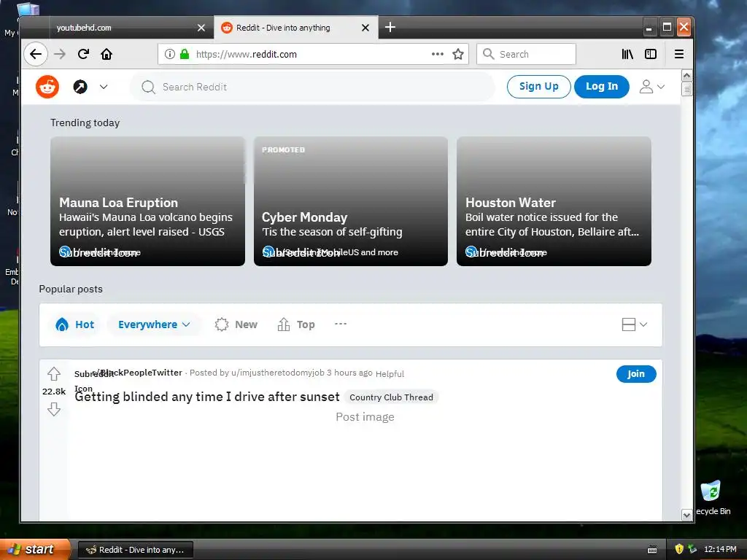
Task: Click the Country Club Thread flair
Action: 391,397
